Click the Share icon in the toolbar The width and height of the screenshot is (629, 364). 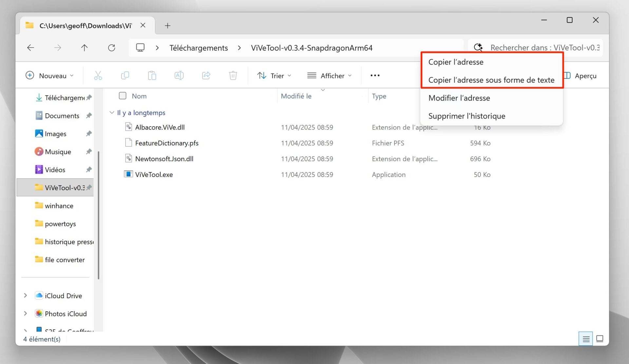click(206, 75)
